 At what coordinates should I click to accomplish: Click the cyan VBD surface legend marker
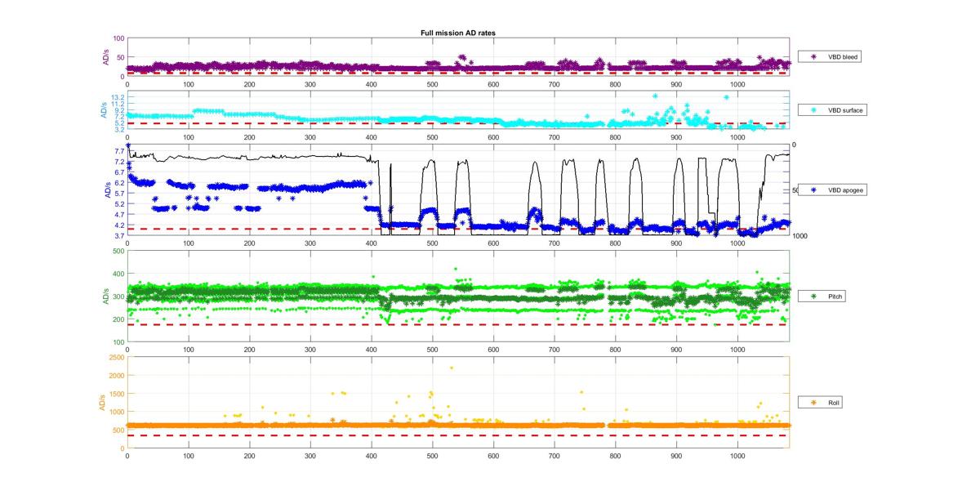[x=813, y=109]
